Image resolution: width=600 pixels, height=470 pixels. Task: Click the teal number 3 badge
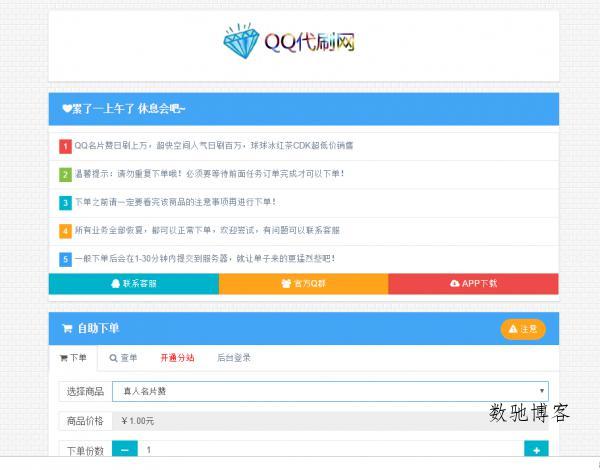point(65,203)
